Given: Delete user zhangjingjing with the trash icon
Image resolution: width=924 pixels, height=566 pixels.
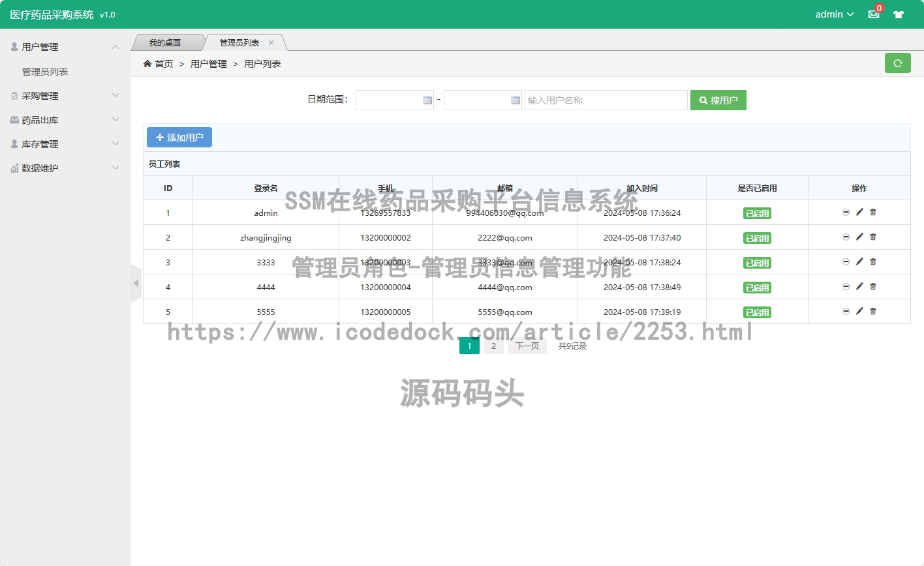Looking at the screenshot, I should coord(873,237).
